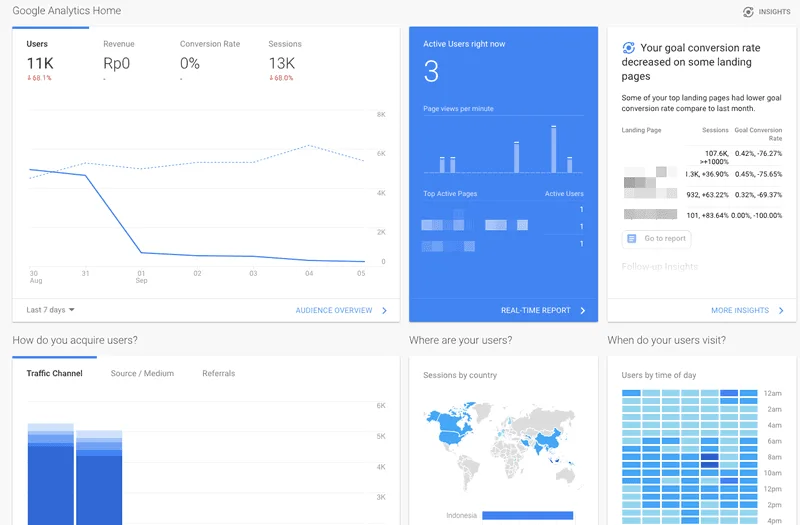Click the chevron next to Real-Time Report
800x525 pixels.
(x=583, y=310)
